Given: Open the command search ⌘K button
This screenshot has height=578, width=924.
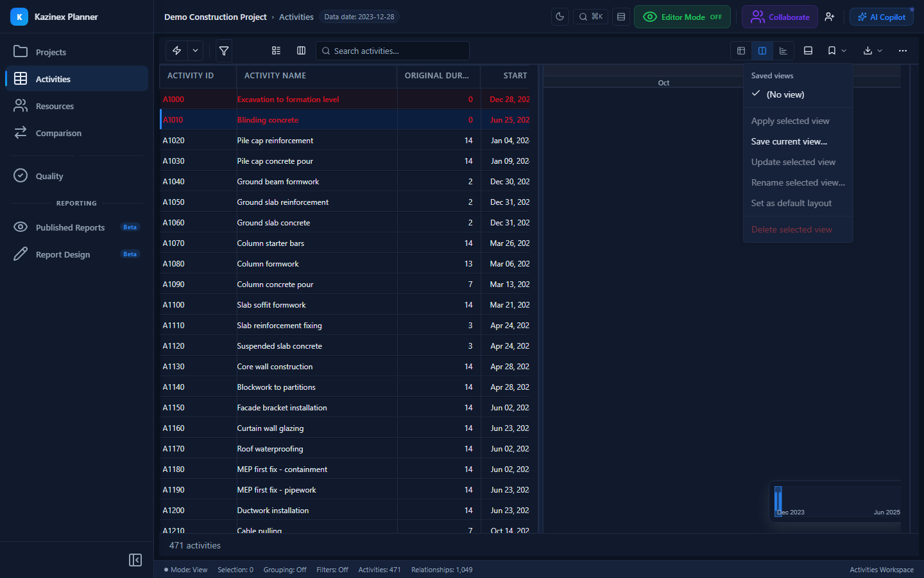Looking at the screenshot, I should (x=591, y=17).
